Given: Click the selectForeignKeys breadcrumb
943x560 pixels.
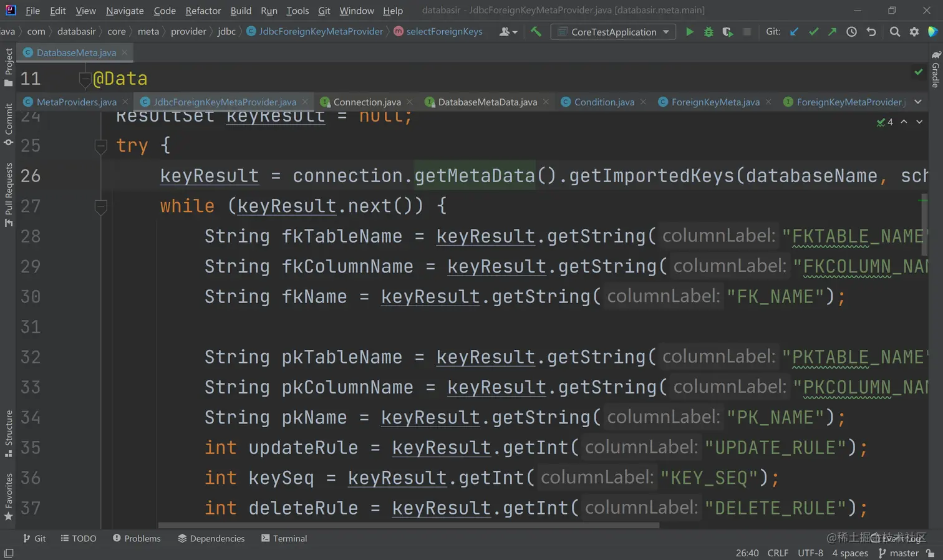Looking at the screenshot, I should pyautogui.click(x=438, y=31).
